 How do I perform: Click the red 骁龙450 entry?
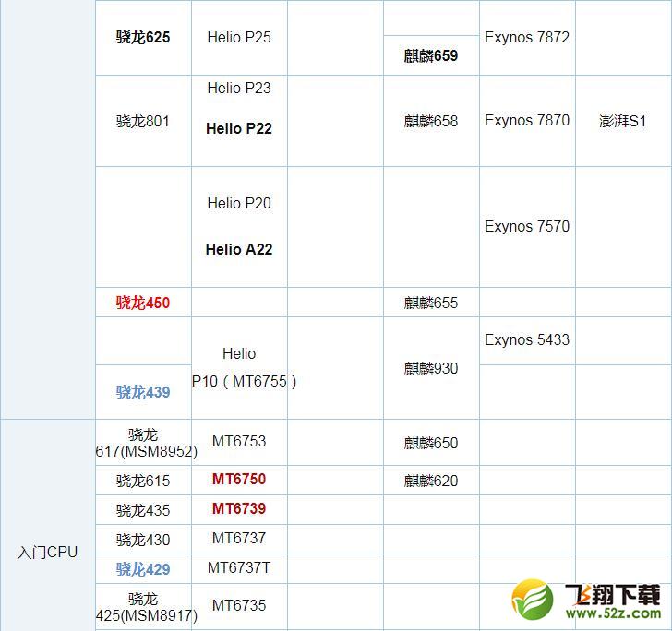143,303
